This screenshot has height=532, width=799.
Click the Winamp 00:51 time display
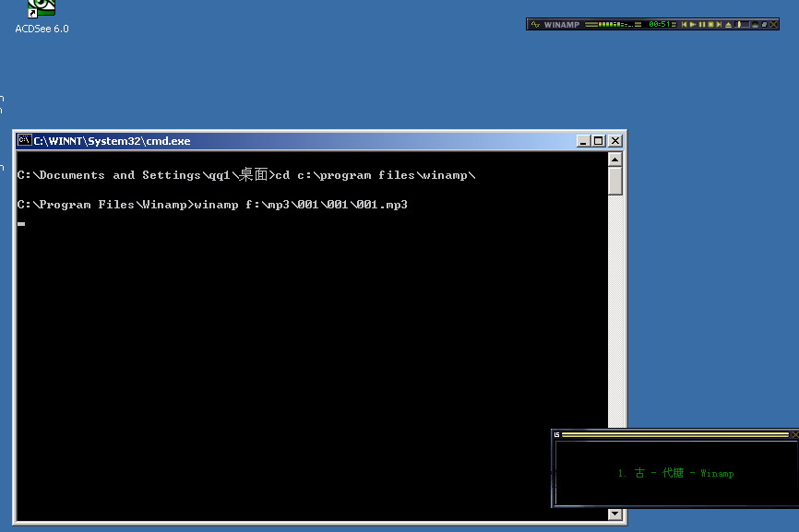(x=660, y=25)
